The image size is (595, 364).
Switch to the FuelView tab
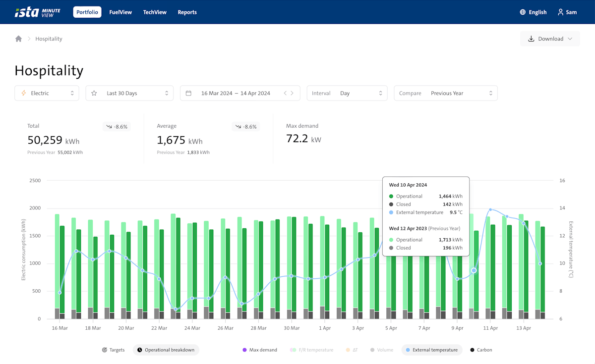coord(120,12)
